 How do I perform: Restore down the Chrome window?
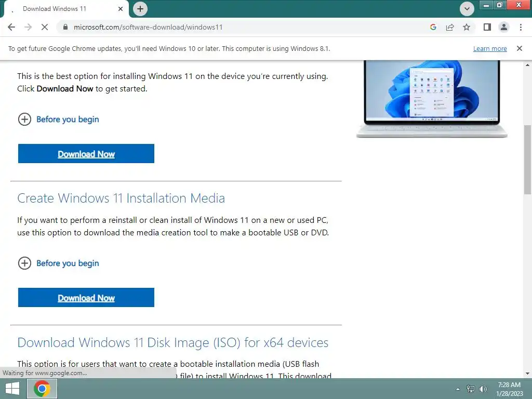pos(499,5)
